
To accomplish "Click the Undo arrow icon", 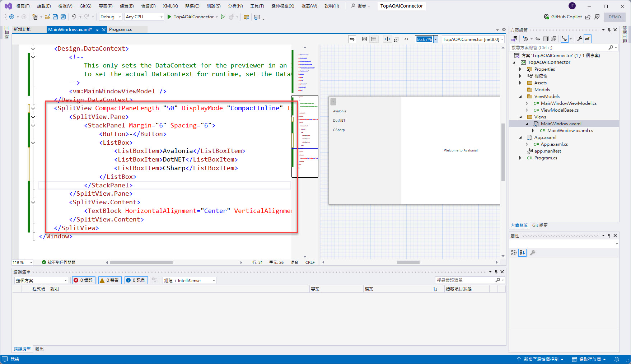I will tap(74, 17).
